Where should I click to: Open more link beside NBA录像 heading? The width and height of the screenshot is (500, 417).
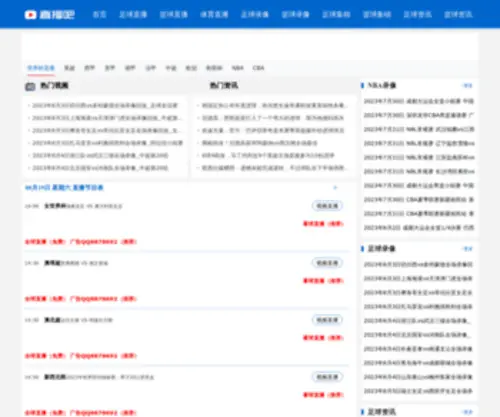[468, 86]
